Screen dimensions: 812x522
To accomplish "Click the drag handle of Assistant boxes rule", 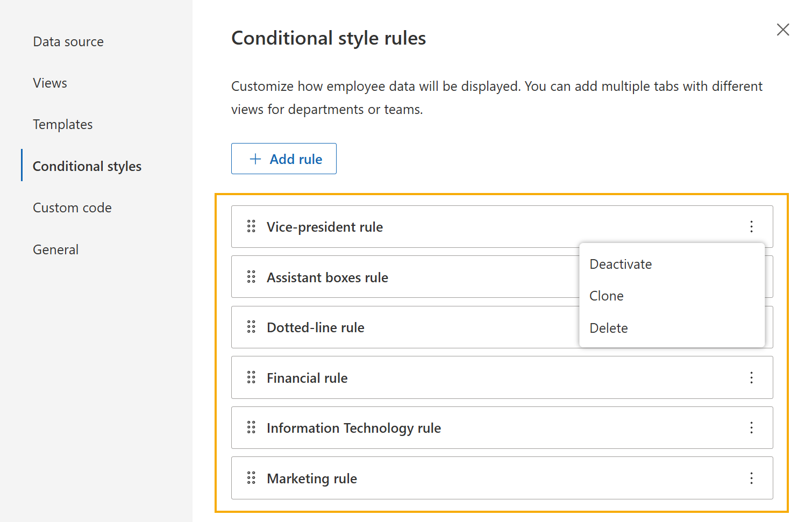I will pos(251,277).
